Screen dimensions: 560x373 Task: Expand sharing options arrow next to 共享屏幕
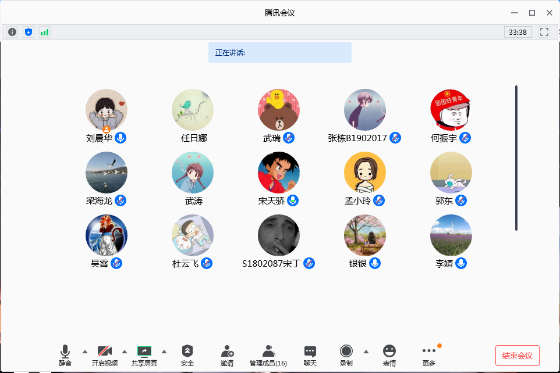click(164, 352)
